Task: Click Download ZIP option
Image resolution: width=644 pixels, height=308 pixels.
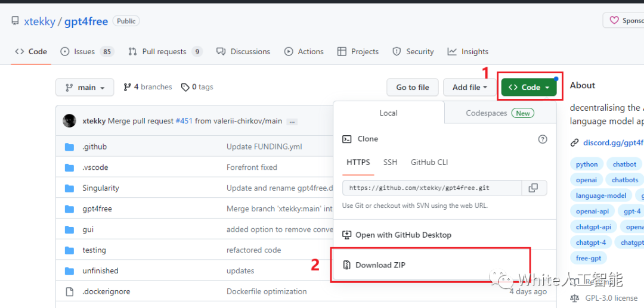Action: tap(380, 265)
